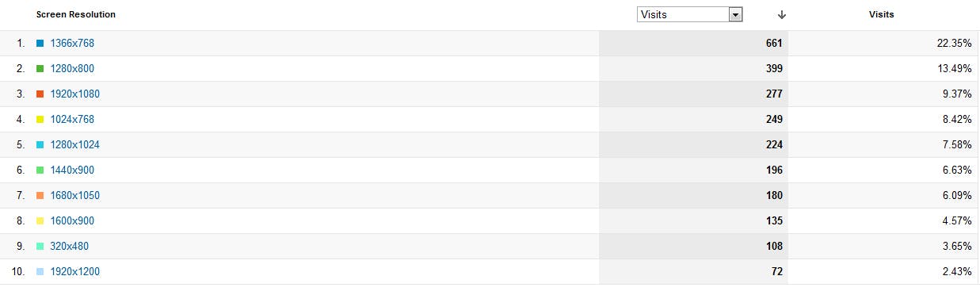Click the light blue swatch beside 1920x1200
Image resolution: width=980 pixels, height=295 pixels.
pyautogui.click(x=40, y=272)
